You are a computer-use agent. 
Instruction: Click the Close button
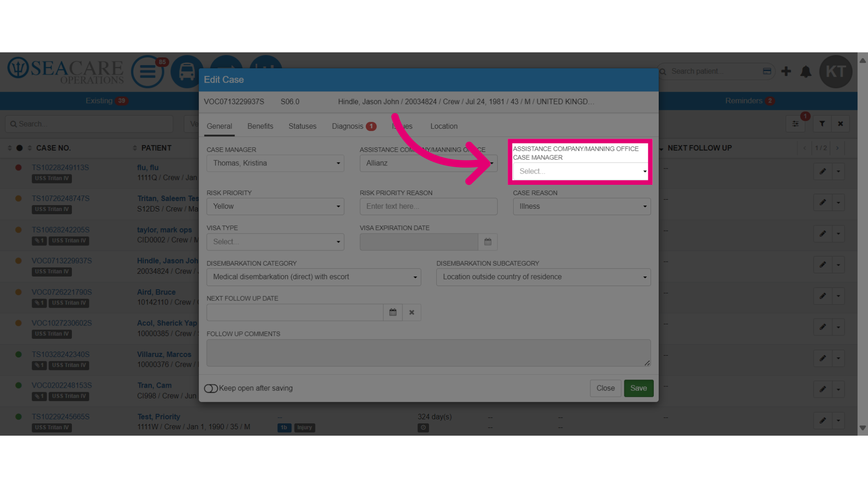(x=605, y=388)
